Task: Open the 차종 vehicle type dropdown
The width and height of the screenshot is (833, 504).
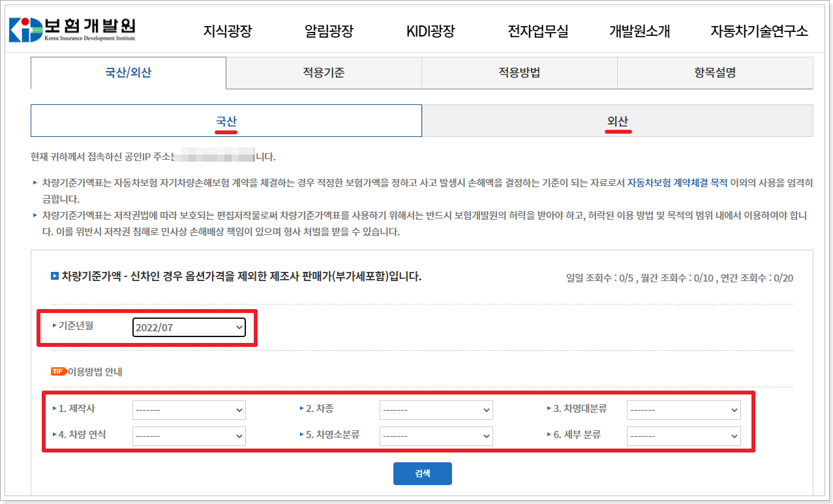Action: (436, 410)
